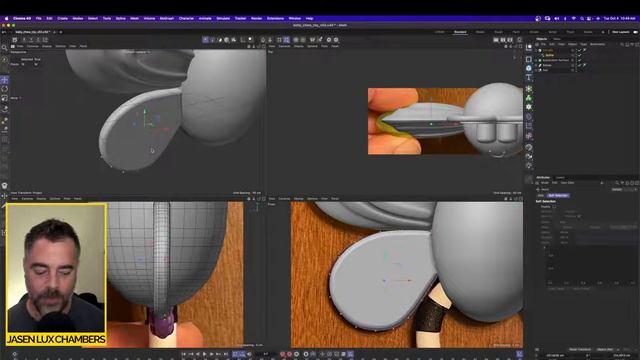Select the Scale tool in left toolbar

4,98
